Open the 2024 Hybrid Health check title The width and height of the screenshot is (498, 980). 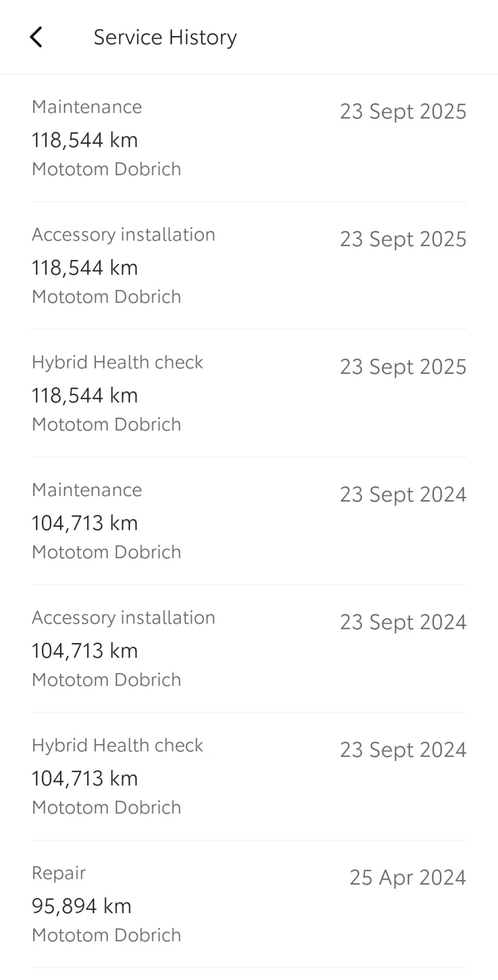click(x=117, y=746)
